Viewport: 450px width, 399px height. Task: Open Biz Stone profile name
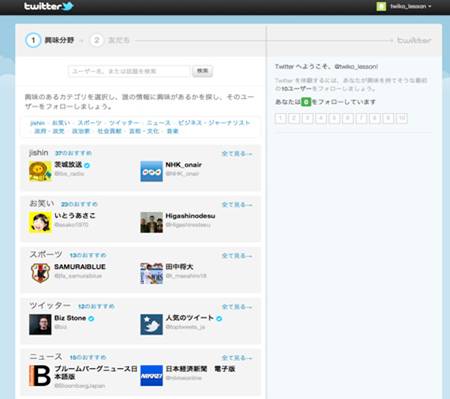(70, 318)
